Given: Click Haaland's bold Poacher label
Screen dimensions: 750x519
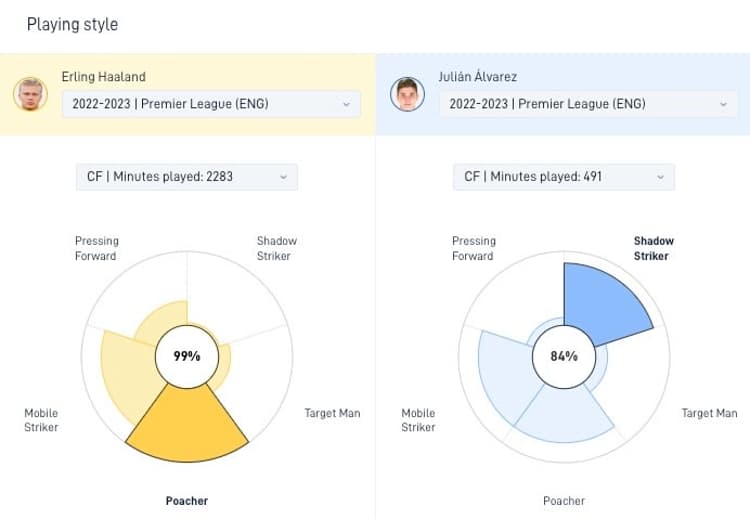Looking at the screenshot, I should click(x=187, y=500).
